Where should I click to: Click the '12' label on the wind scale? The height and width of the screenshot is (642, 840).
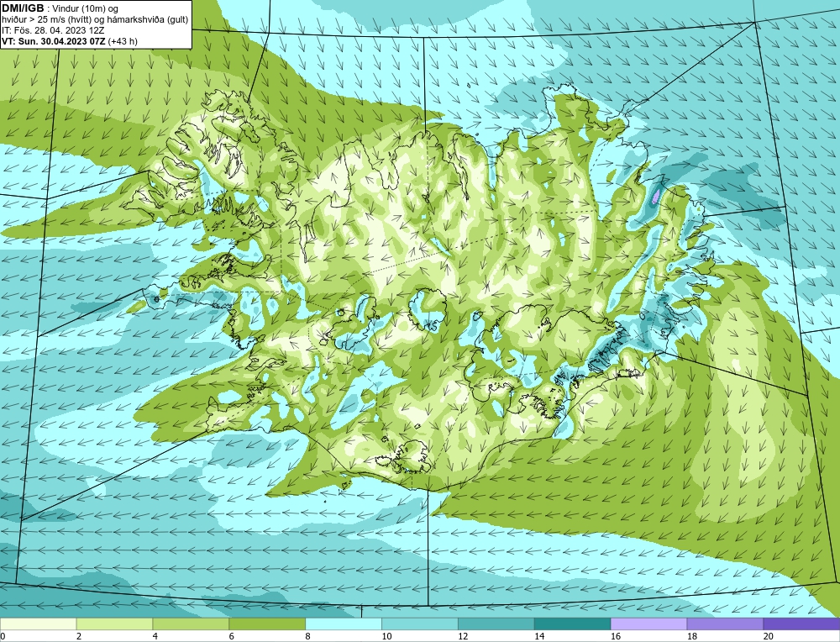point(463,636)
